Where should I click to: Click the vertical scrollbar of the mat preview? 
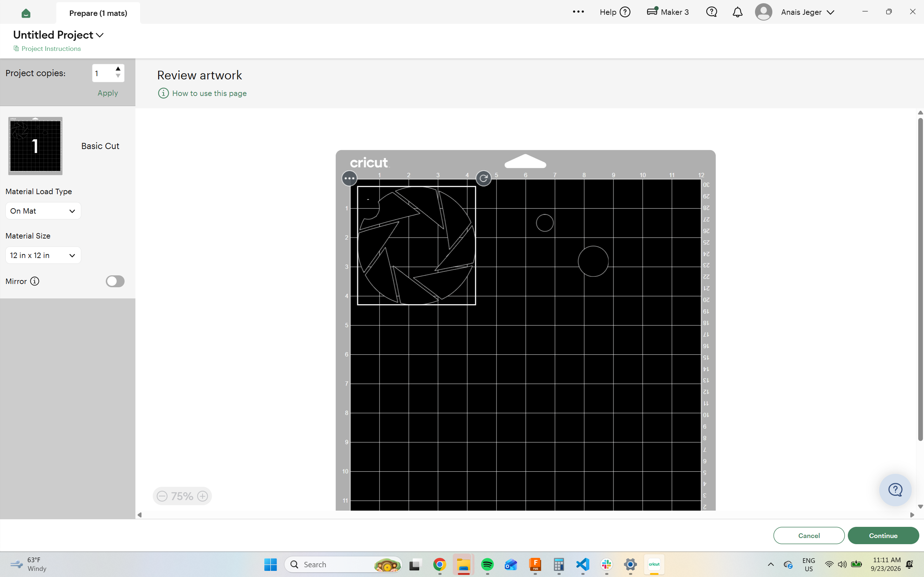point(920,279)
